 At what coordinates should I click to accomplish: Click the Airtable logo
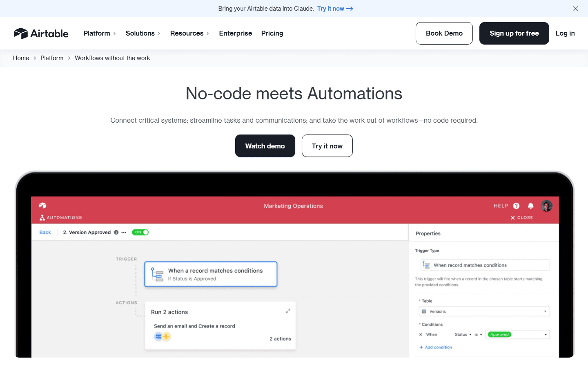coord(41,33)
